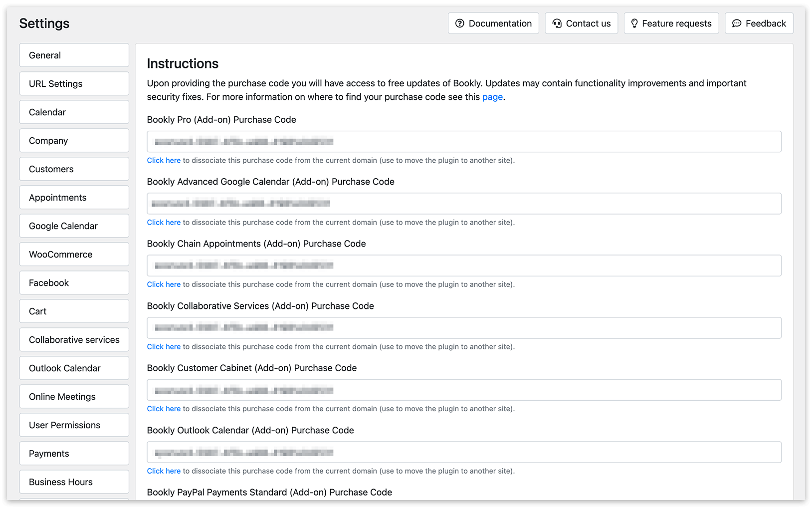Open the Feedback button

tap(759, 23)
